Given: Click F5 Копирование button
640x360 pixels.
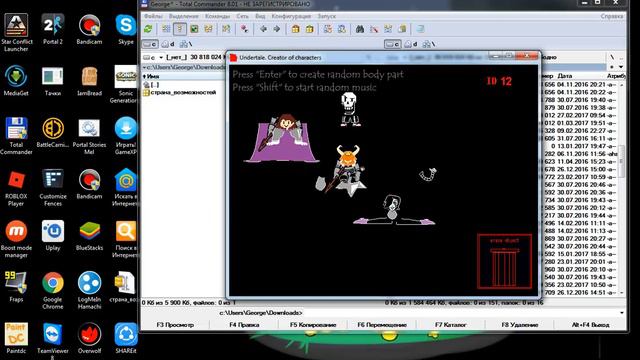Looking at the screenshot, I should pos(313,325).
